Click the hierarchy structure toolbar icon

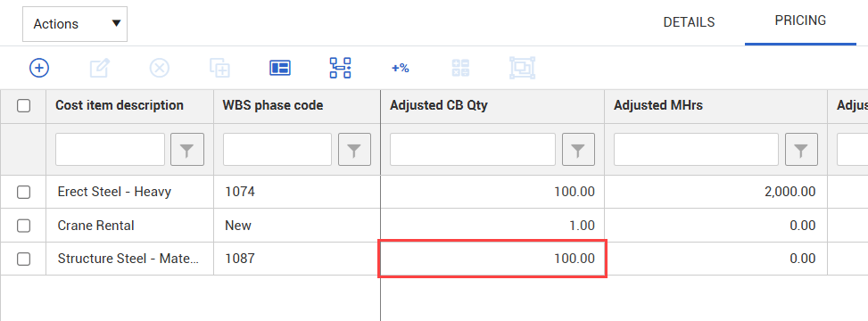[341, 68]
